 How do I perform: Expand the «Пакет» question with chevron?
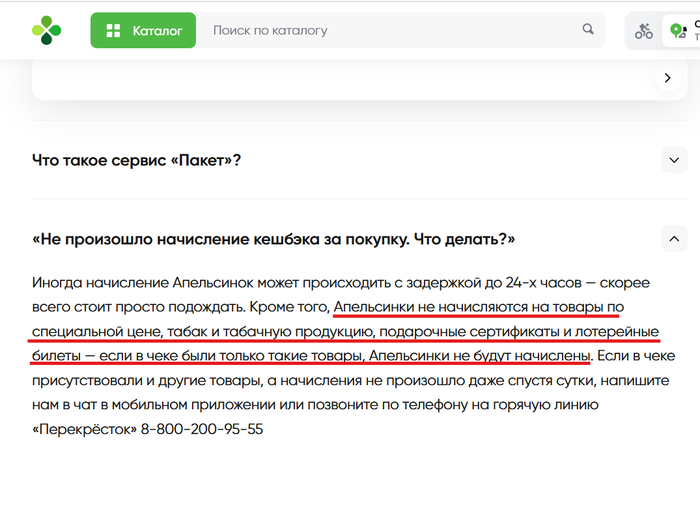[x=674, y=159]
